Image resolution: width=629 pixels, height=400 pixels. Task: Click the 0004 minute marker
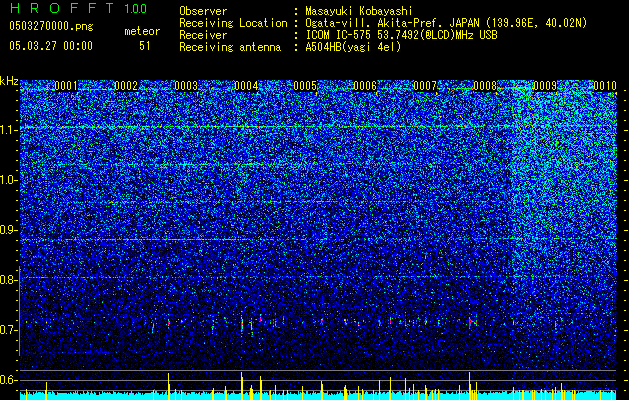pyautogui.click(x=246, y=86)
